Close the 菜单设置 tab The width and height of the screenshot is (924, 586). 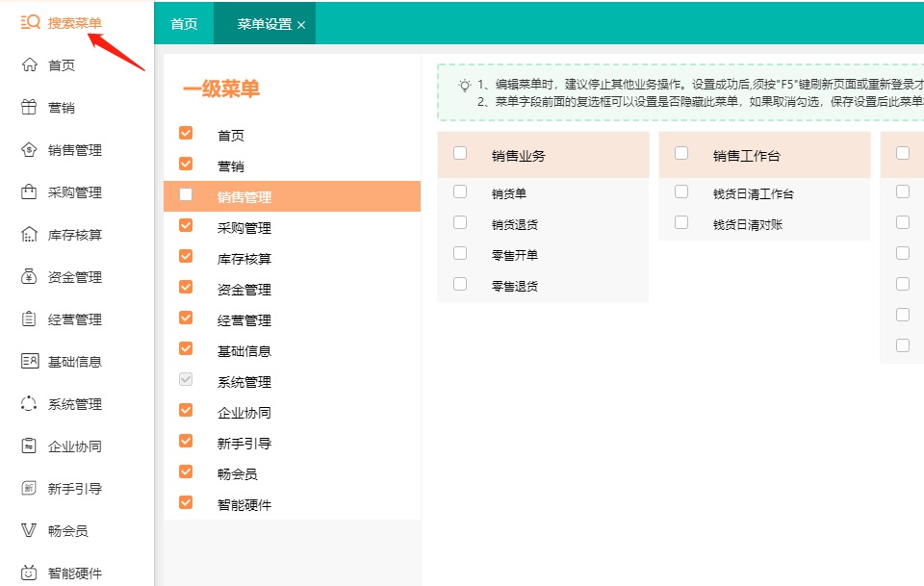point(301,25)
